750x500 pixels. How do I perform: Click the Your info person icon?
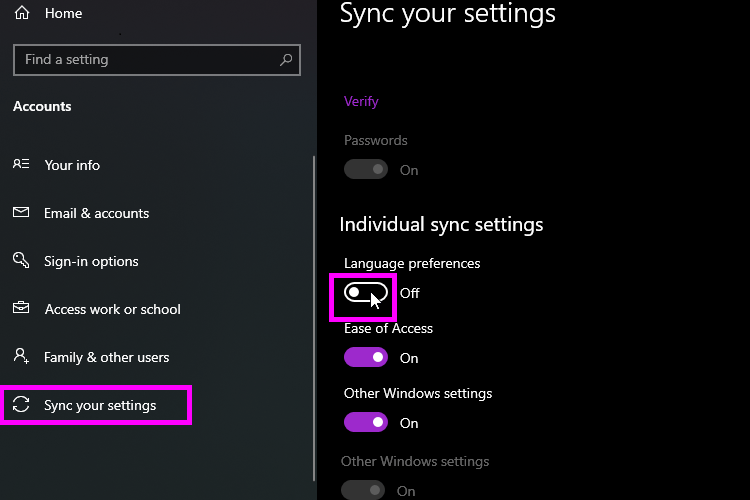21,165
